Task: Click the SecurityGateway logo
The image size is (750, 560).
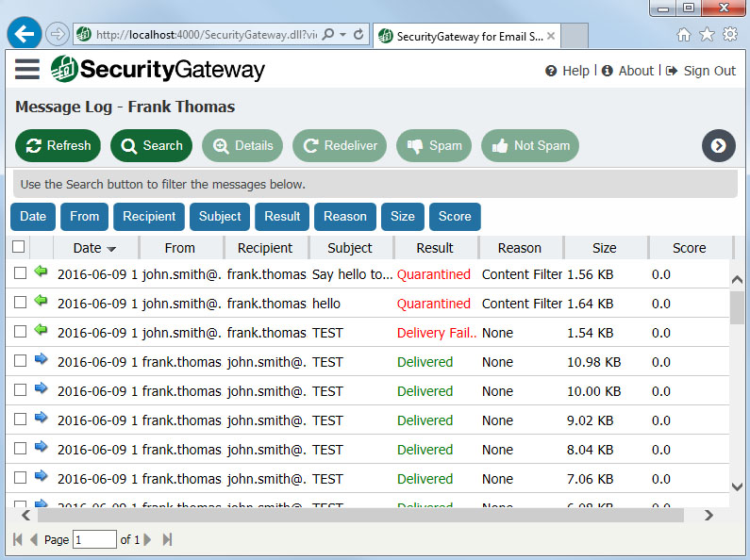Action: pyautogui.click(x=158, y=69)
